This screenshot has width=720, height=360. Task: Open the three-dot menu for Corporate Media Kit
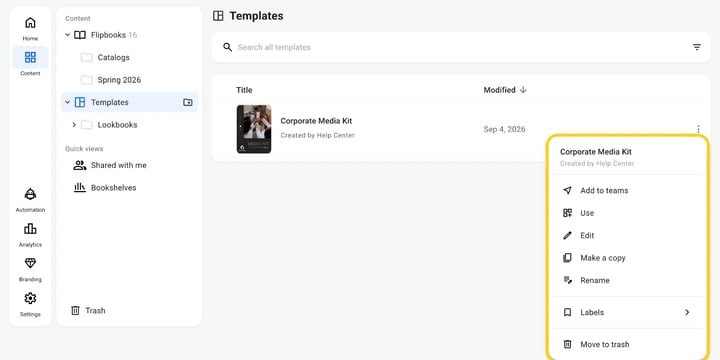[698, 129]
